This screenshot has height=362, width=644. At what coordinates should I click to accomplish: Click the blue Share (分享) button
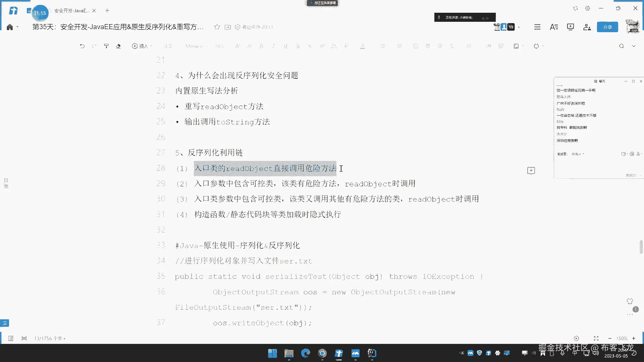click(607, 27)
